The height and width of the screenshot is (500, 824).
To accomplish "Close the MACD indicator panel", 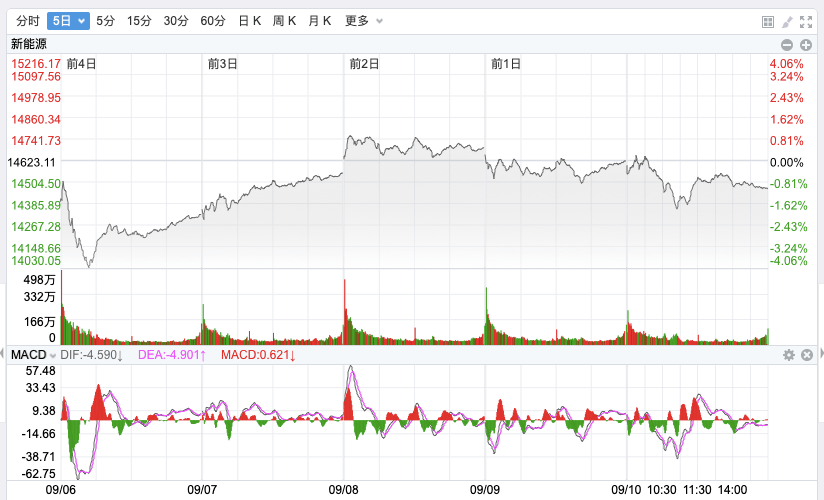I will point(807,355).
